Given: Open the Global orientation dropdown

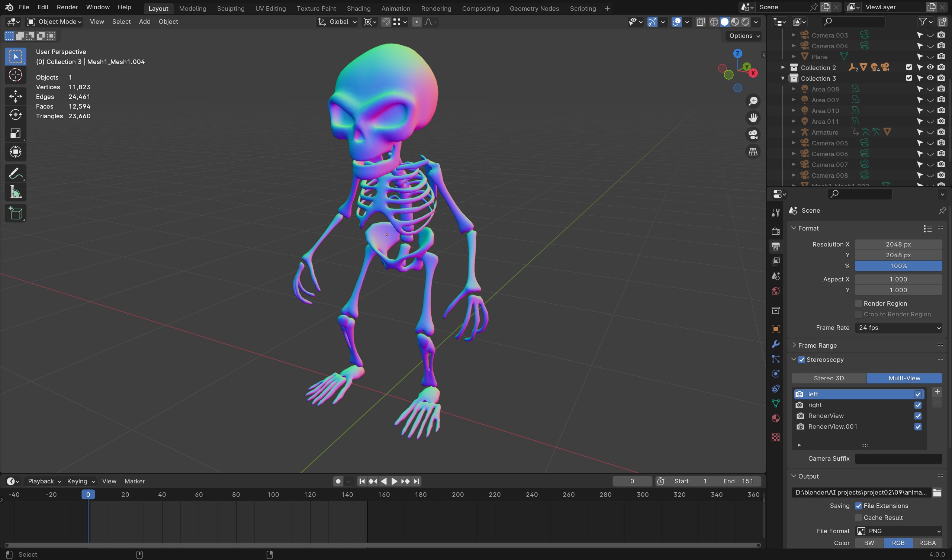Looking at the screenshot, I should coord(337,22).
